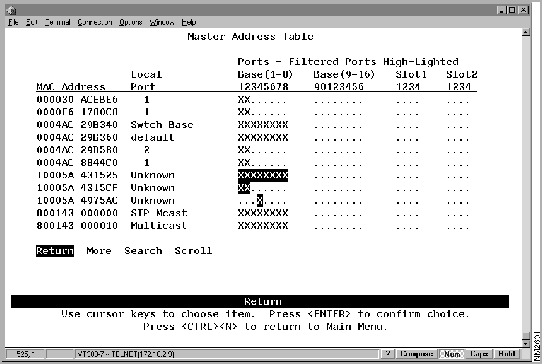Click the Compose indicator in status bar
Image resolution: width=542 pixels, height=364 pixels.
[x=417, y=354]
